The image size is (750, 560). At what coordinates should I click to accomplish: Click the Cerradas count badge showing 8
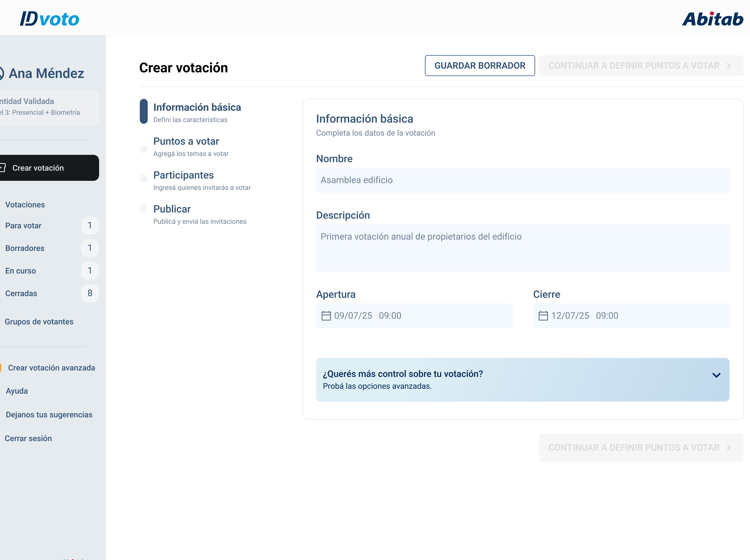pos(90,293)
